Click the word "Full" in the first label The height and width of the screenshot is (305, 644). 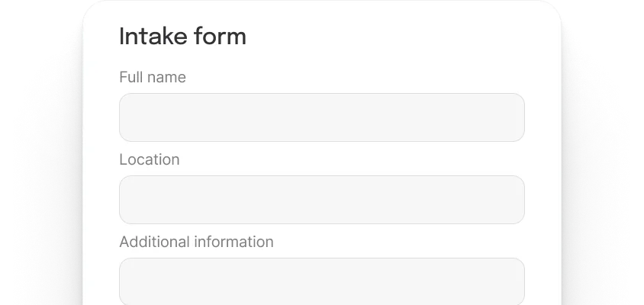(130, 77)
